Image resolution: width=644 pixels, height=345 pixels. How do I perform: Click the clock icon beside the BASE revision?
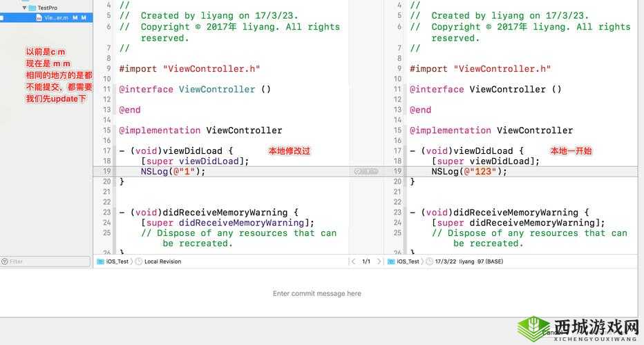[430, 262]
